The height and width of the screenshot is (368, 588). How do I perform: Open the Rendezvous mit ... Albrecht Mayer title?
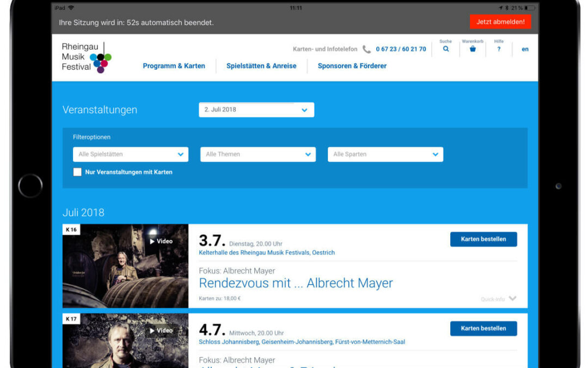pyautogui.click(x=296, y=283)
